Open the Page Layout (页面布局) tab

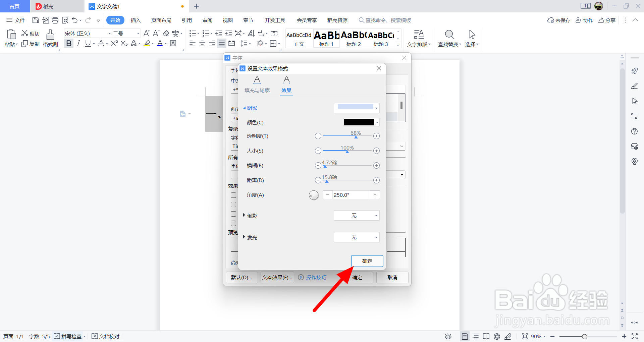click(x=161, y=20)
